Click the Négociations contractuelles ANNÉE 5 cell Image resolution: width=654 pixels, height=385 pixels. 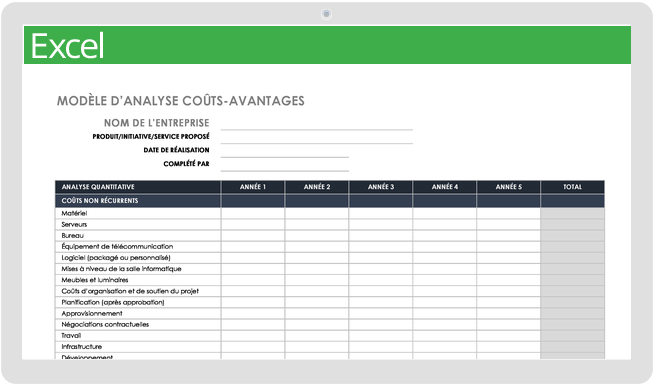pos(508,325)
